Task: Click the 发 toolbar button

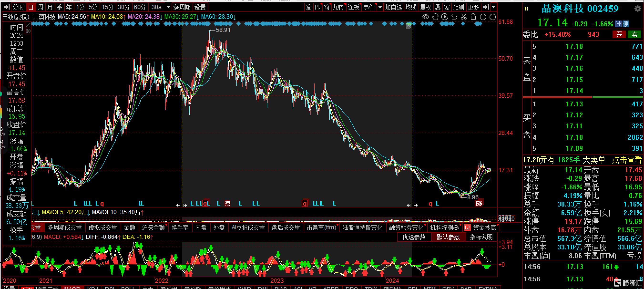Action: click(308, 7)
